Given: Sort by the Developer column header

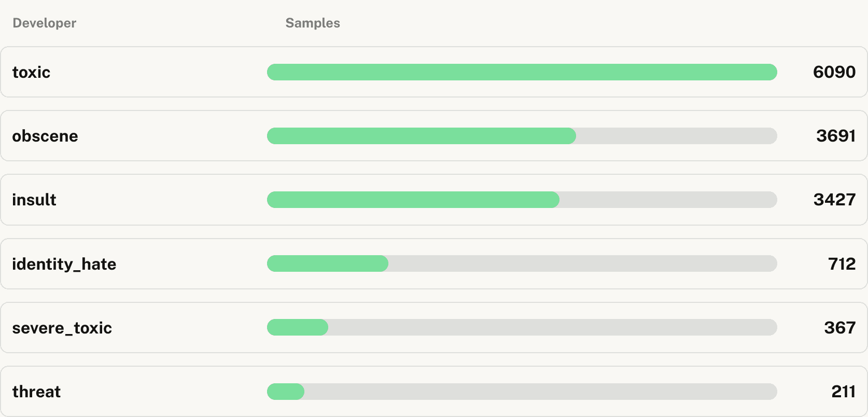Looking at the screenshot, I should point(45,23).
